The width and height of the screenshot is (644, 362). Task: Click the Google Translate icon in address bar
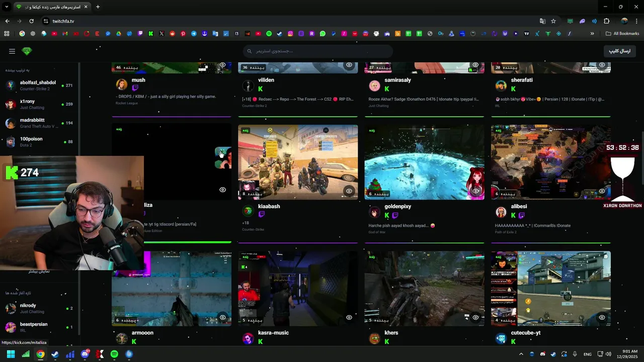point(542,21)
